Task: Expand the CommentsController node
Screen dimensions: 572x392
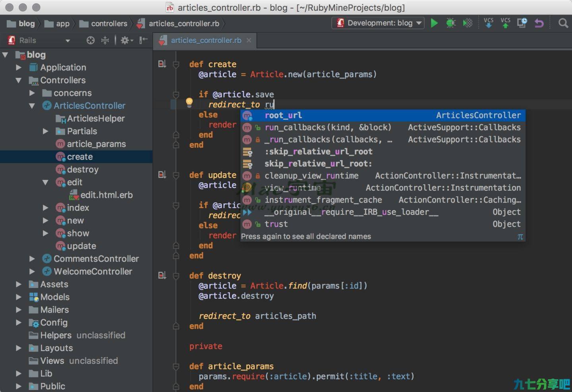Action: (x=32, y=259)
